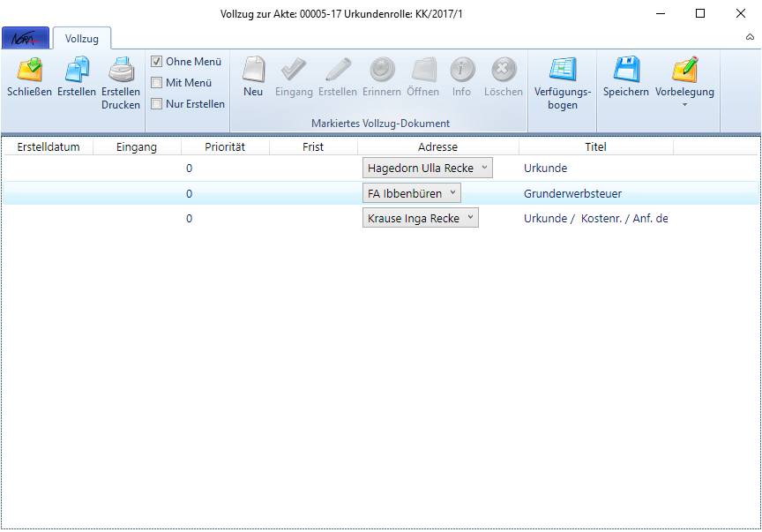Click the Erstellen documents icon
The height and width of the screenshot is (532, 762).
(x=77, y=71)
